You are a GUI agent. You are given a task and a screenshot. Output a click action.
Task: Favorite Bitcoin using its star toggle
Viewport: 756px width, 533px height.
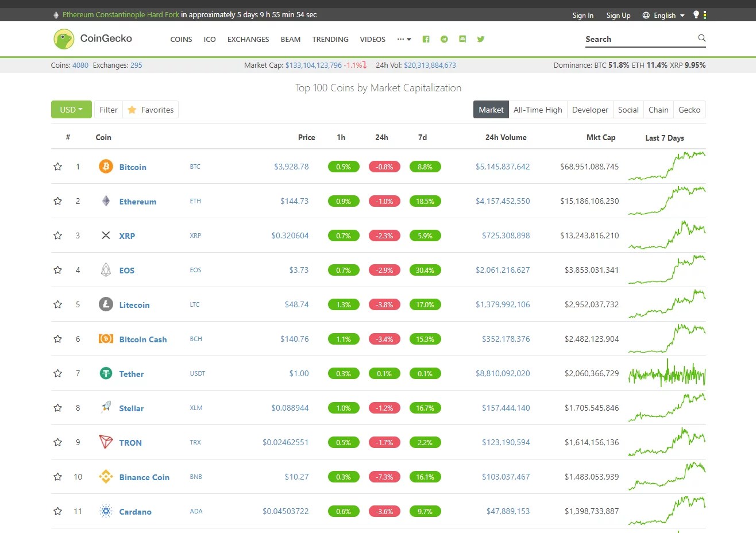click(57, 167)
